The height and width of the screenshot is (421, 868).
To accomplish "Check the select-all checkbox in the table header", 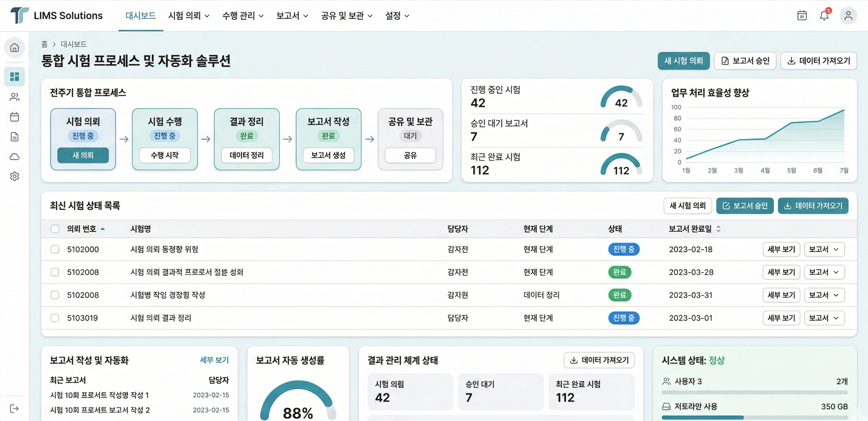I will click(55, 229).
